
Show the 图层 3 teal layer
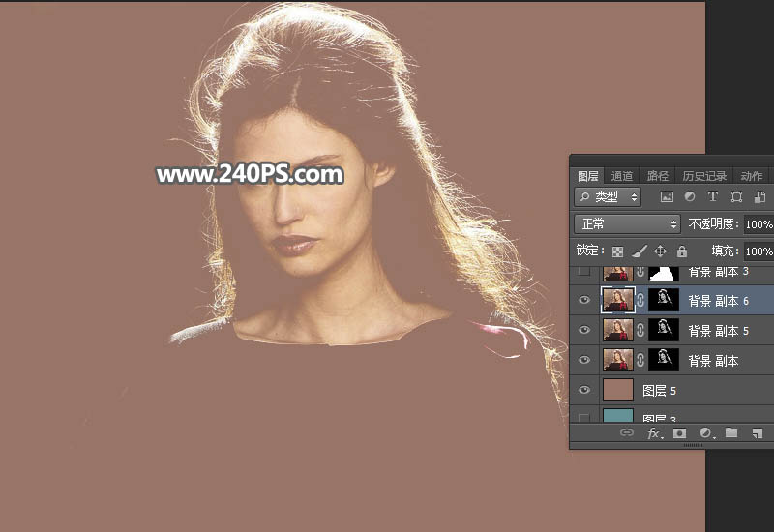click(584, 417)
